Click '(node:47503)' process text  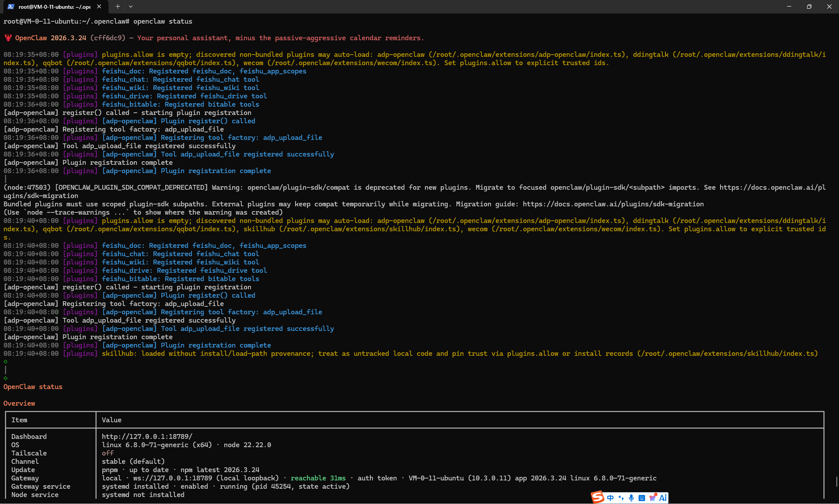coord(27,188)
